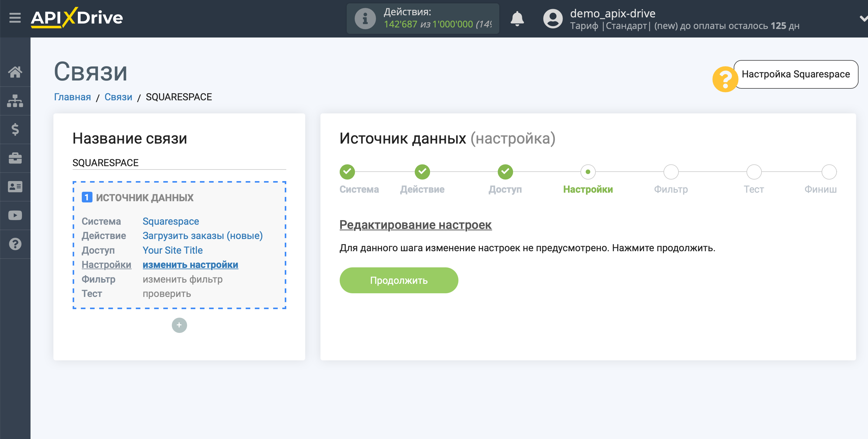Image resolution: width=868 pixels, height=439 pixels.
Task: Select the Настройки step circle
Action: point(588,172)
